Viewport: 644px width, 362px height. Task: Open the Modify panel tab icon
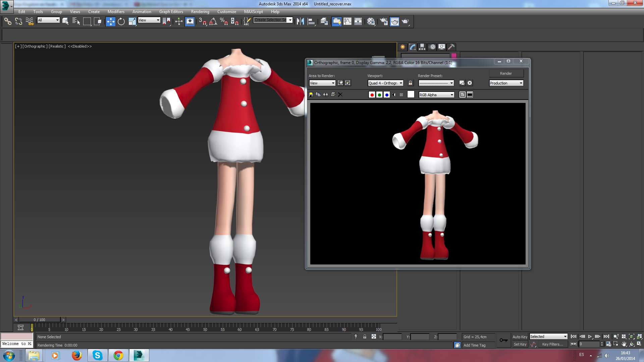[x=412, y=47]
